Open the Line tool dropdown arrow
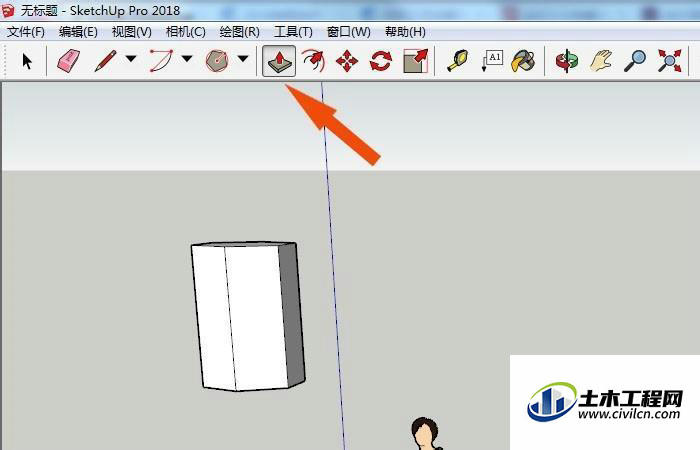The width and height of the screenshot is (700, 450). click(131, 58)
